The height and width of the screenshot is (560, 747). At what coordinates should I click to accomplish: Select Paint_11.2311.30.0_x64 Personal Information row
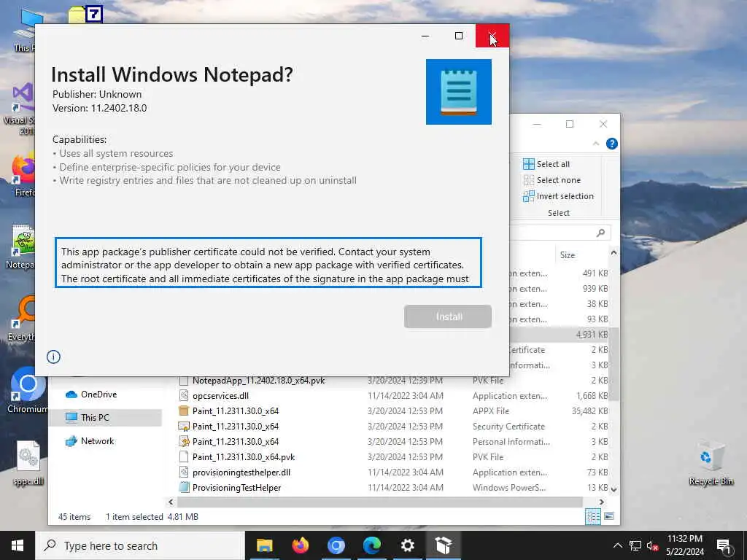point(393,441)
